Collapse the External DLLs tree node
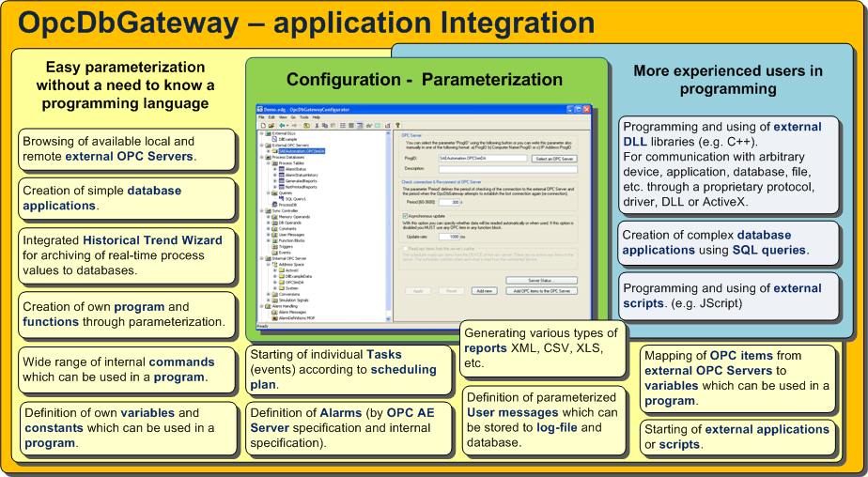Screen dimensions: 868x477 [x=261, y=133]
